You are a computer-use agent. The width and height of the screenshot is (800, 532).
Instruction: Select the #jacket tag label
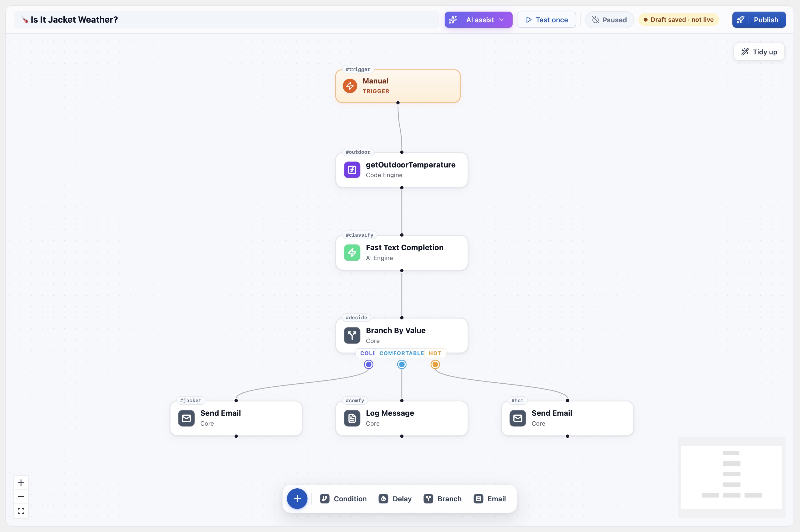pos(191,400)
